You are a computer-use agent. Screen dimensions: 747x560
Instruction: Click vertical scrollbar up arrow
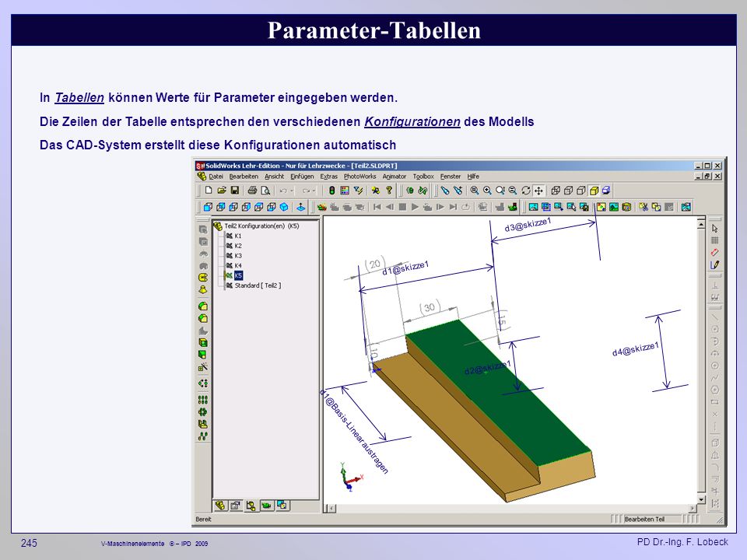point(701,223)
